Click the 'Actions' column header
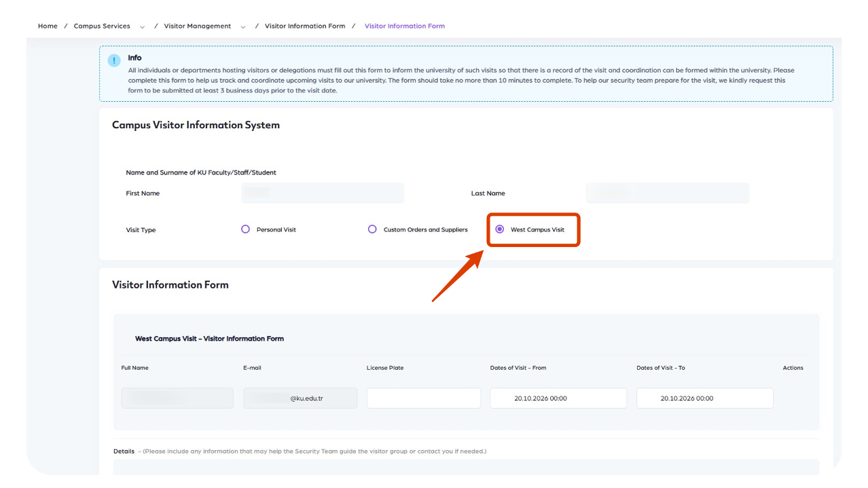This screenshot has height=488, width=868. click(793, 368)
